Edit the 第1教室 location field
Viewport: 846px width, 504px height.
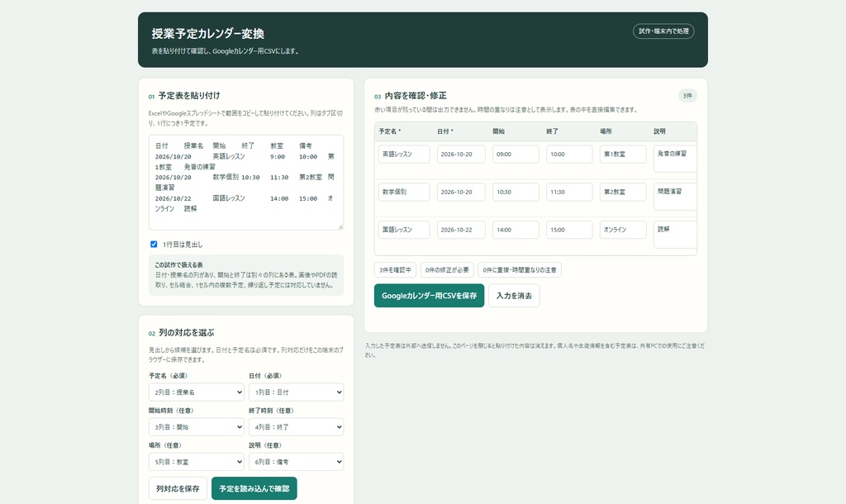623,155
